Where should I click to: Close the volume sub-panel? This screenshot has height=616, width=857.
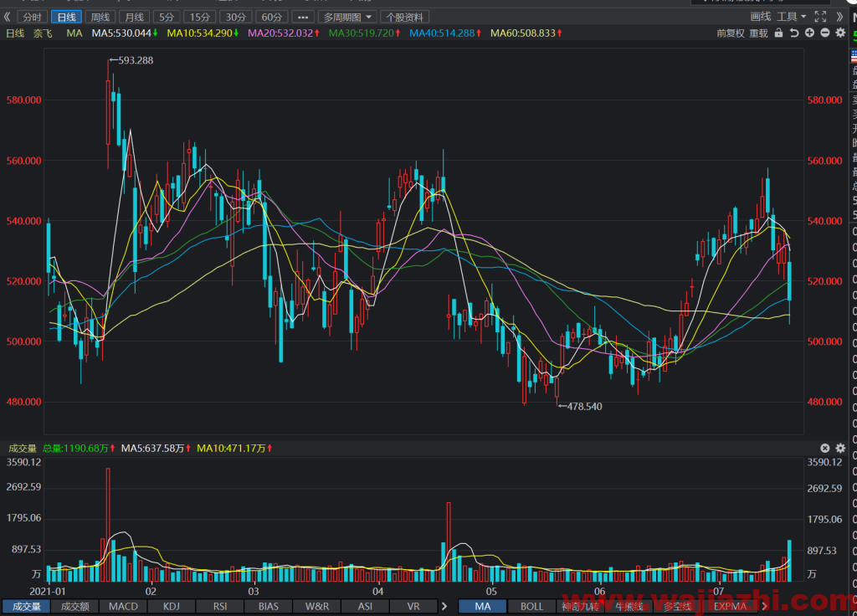pos(824,449)
